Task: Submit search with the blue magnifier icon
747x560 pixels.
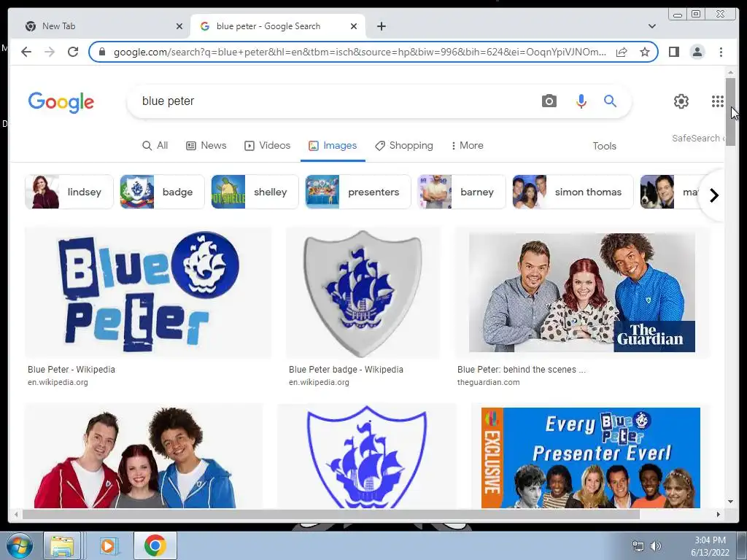Action: click(x=611, y=101)
